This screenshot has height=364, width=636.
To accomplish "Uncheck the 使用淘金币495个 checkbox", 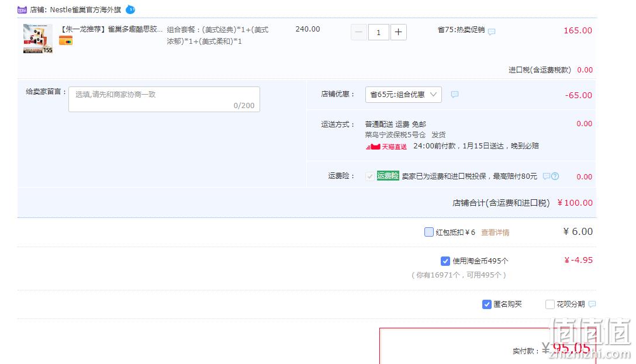I will [445, 261].
